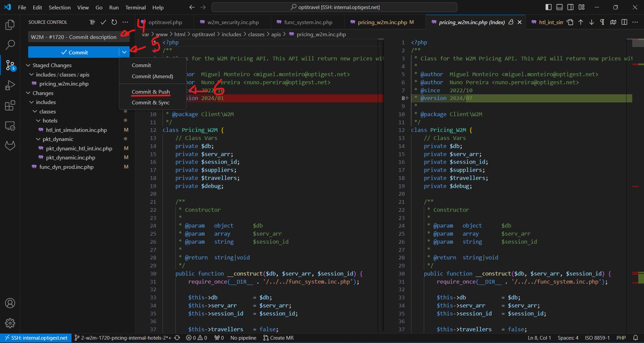Collapse the Staged Changes section

click(x=28, y=65)
